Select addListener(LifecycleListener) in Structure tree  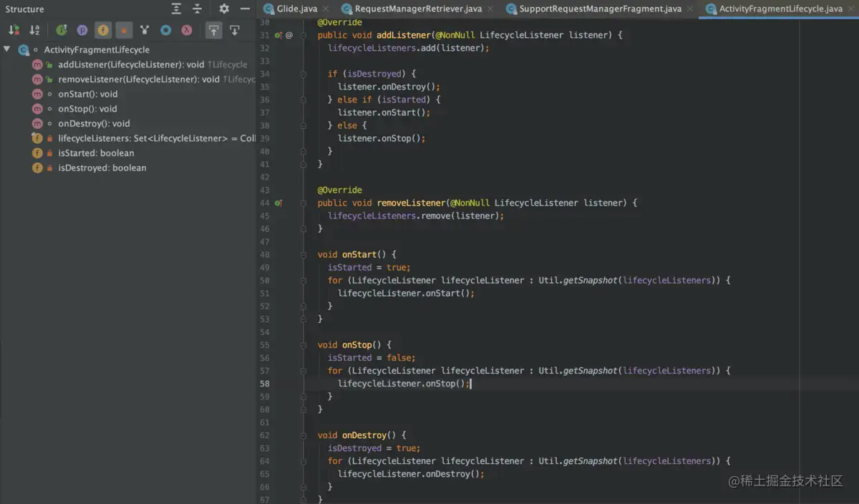tap(131, 64)
